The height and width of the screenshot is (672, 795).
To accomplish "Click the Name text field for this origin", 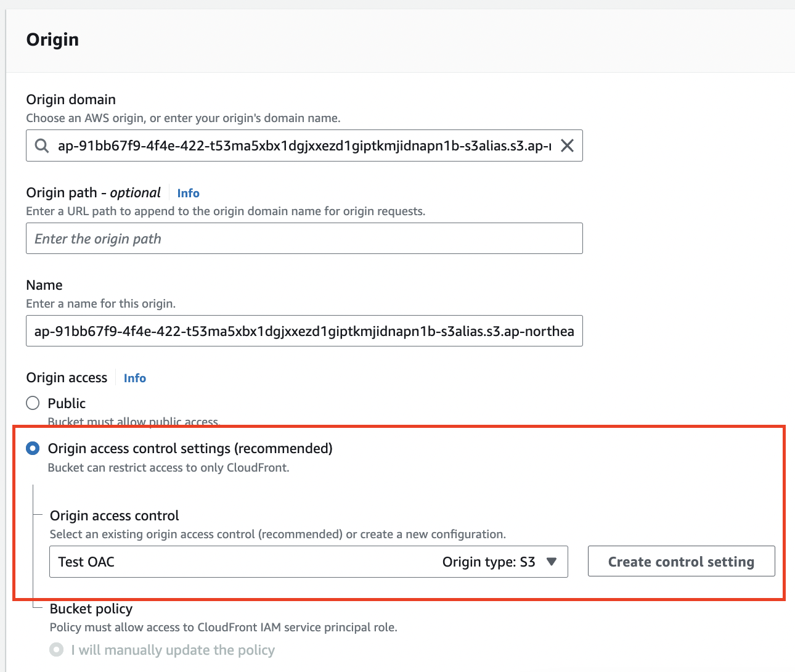I will (x=304, y=331).
